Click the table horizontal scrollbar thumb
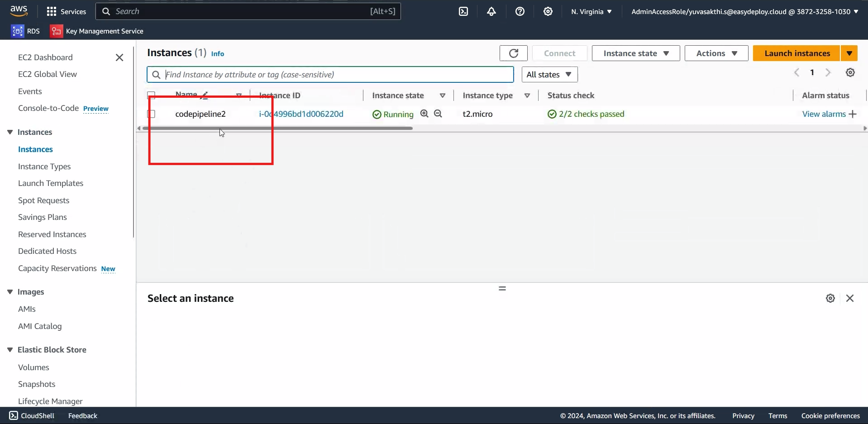 coord(277,129)
